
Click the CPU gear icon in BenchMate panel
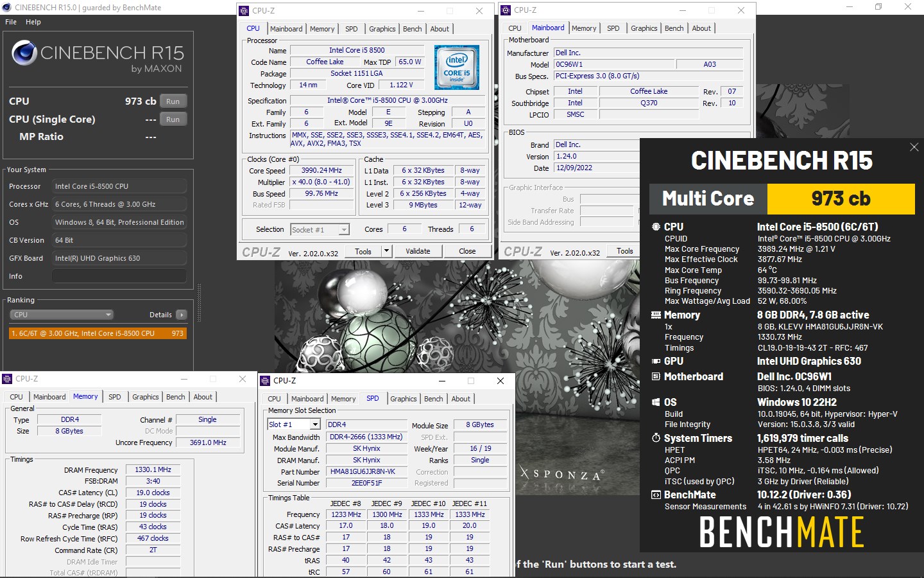[656, 227]
